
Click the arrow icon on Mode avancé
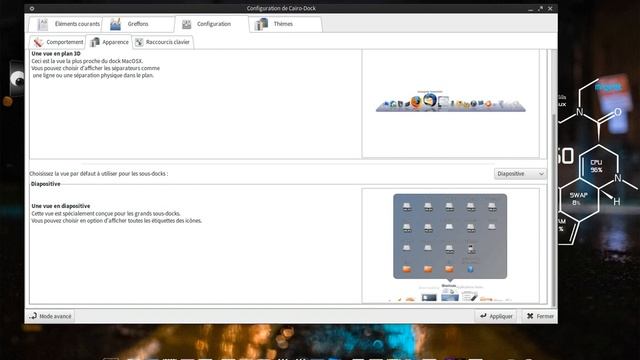click(33, 316)
